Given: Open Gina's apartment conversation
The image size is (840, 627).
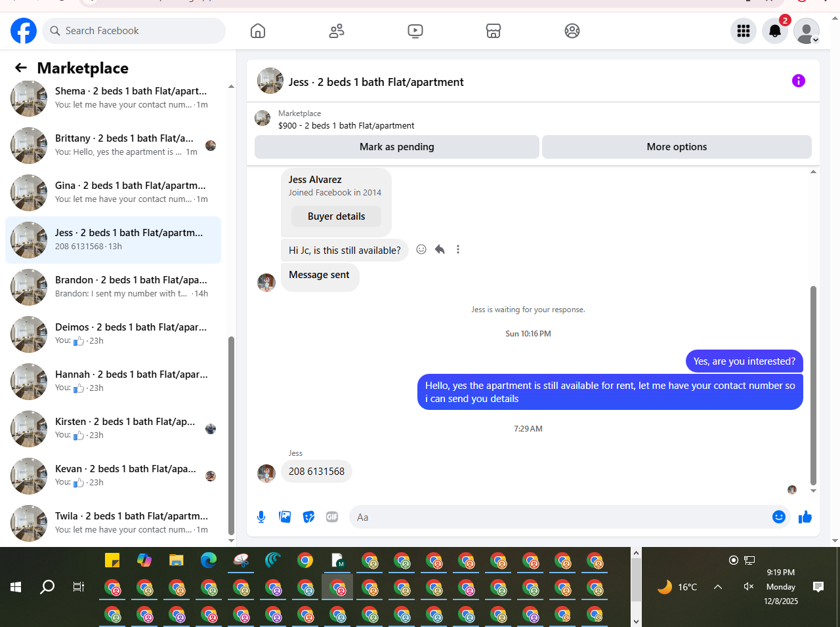Looking at the screenshot, I should tap(113, 193).
